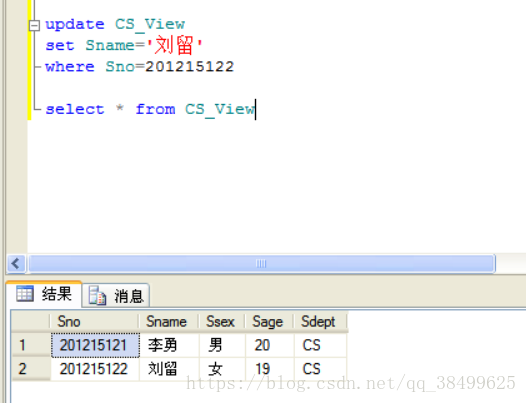Image resolution: width=527 pixels, height=403 pixels.
Task: Click the 女 cell in Ssex column
Action: [x=222, y=369]
